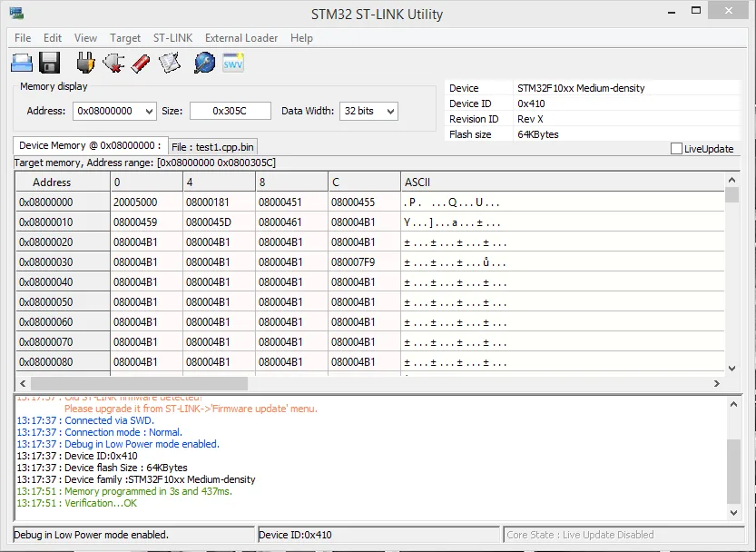Click horizontal scrollbar left arrow
The width and height of the screenshot is (756, 552).
click(23, 384)
